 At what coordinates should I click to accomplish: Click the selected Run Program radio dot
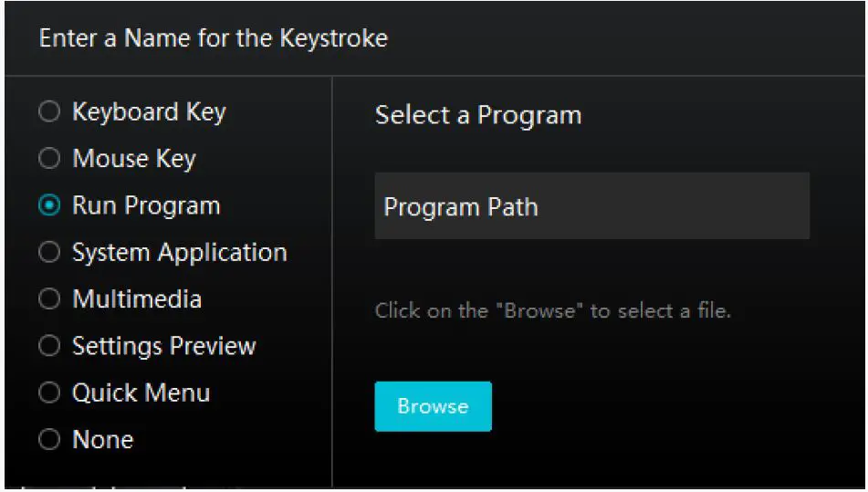coord(48,206)
